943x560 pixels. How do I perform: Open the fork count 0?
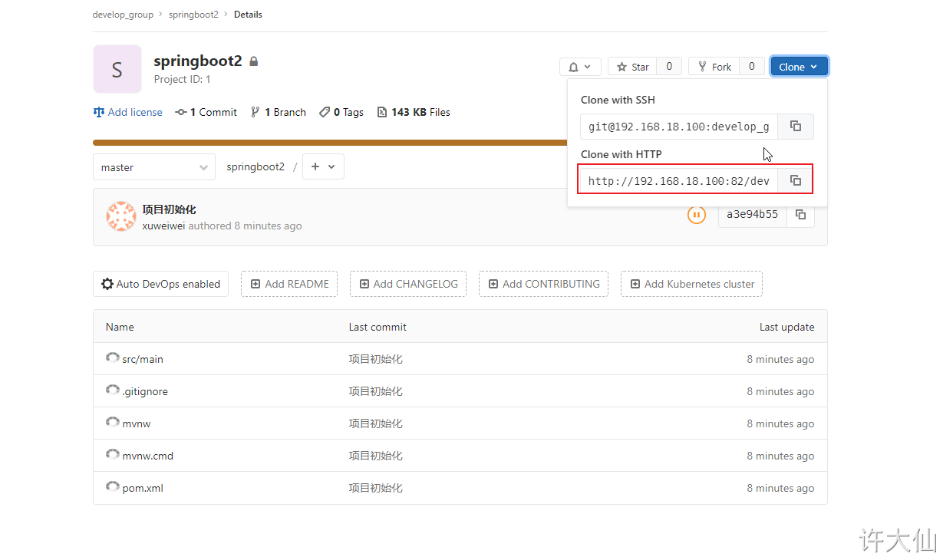[x=752, y=67]
